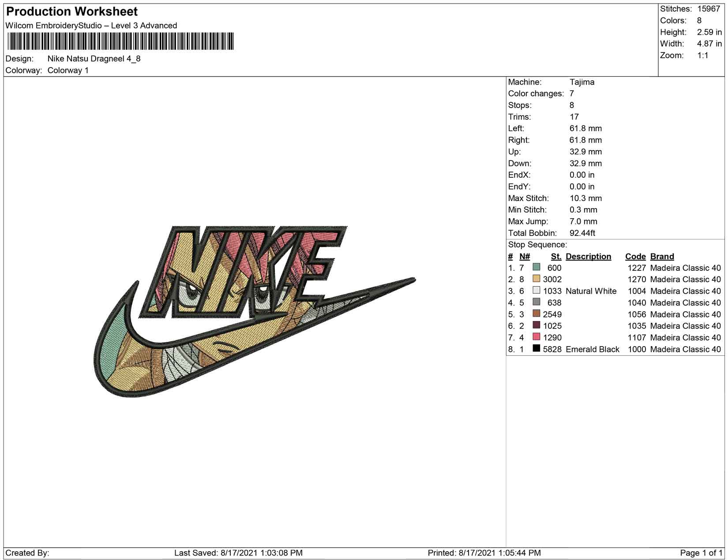The height and width of the screenshot is (560, 728).
Task: Select the height value '2.59 in'
Action: [709, 32]
